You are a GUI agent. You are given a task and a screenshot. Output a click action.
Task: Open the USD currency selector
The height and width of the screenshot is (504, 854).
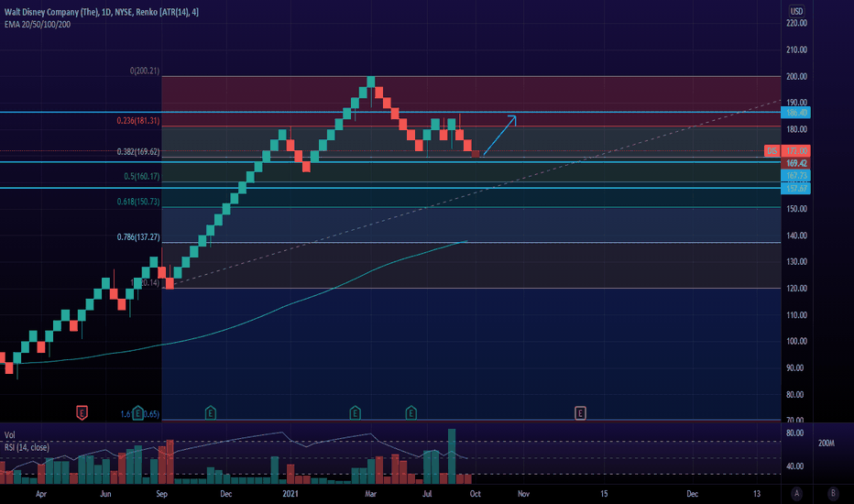coord(796,11)
